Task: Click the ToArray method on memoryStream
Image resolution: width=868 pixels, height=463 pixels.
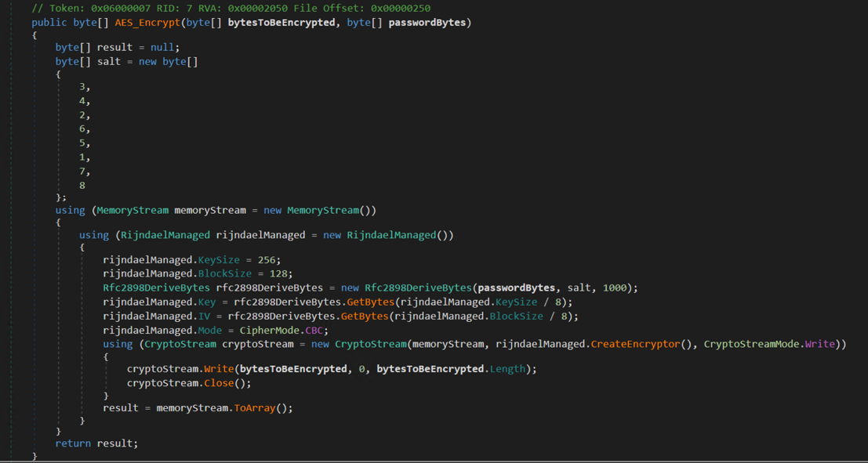Action: tap(258, 408)
